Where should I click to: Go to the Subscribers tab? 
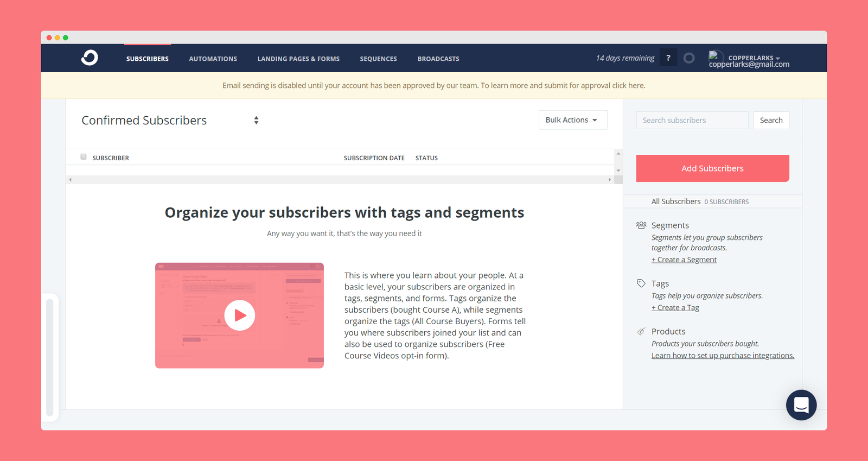pyautogui.click(x=148, y=59)
